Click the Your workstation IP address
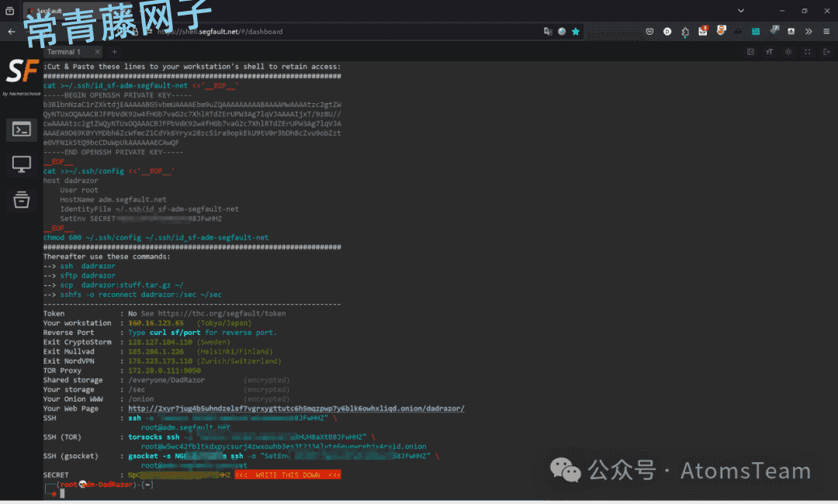The height and width of the screenshot is (504, 838). (x=156, y=323)
